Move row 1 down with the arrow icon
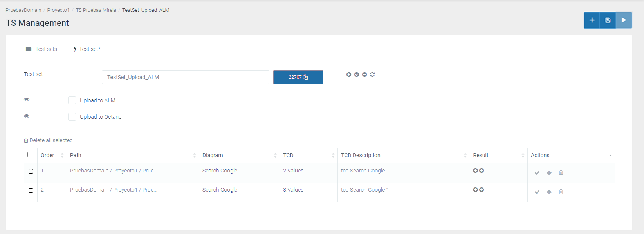644x234 pixels. coord(549,173)
